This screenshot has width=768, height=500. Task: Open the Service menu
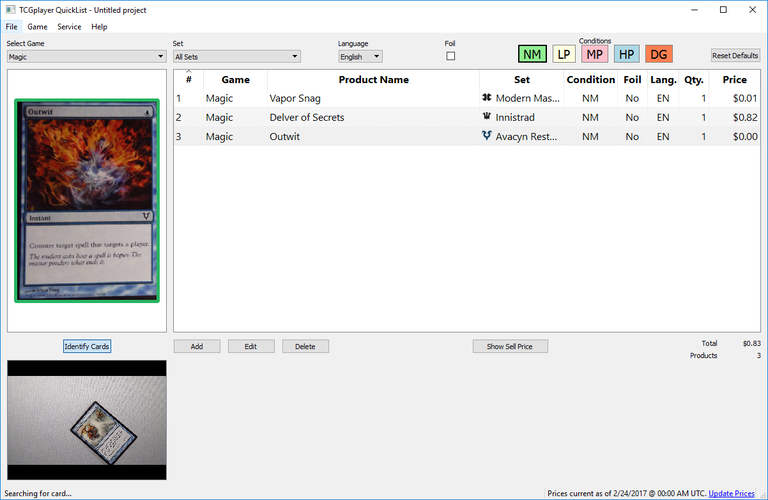[69, 27]
